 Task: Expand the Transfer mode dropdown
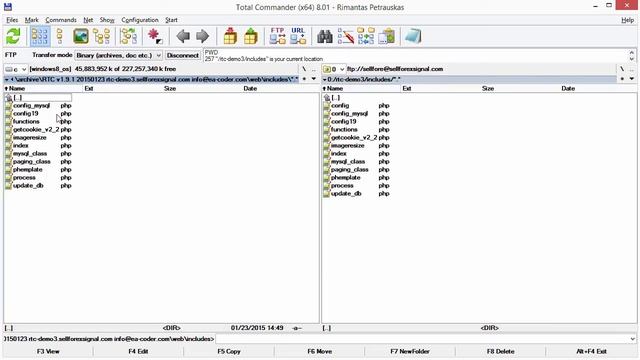click(118, 55)
